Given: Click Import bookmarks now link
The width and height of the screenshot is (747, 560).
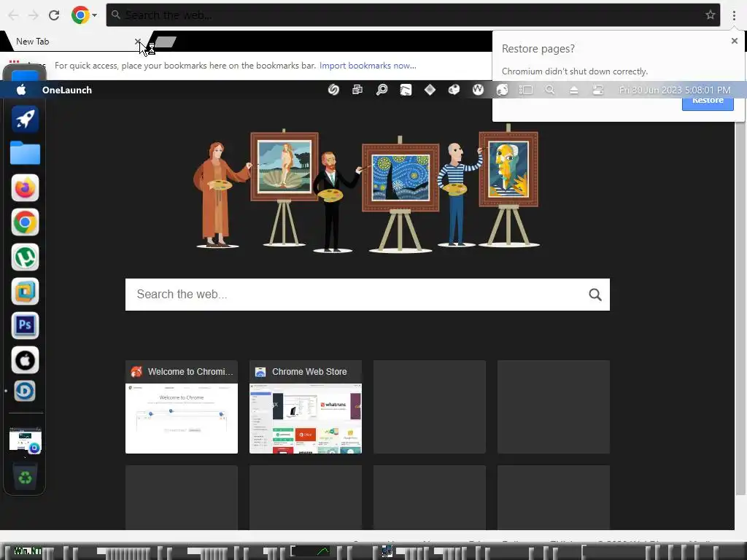Looking at the screenshot, I should point(368,66).
